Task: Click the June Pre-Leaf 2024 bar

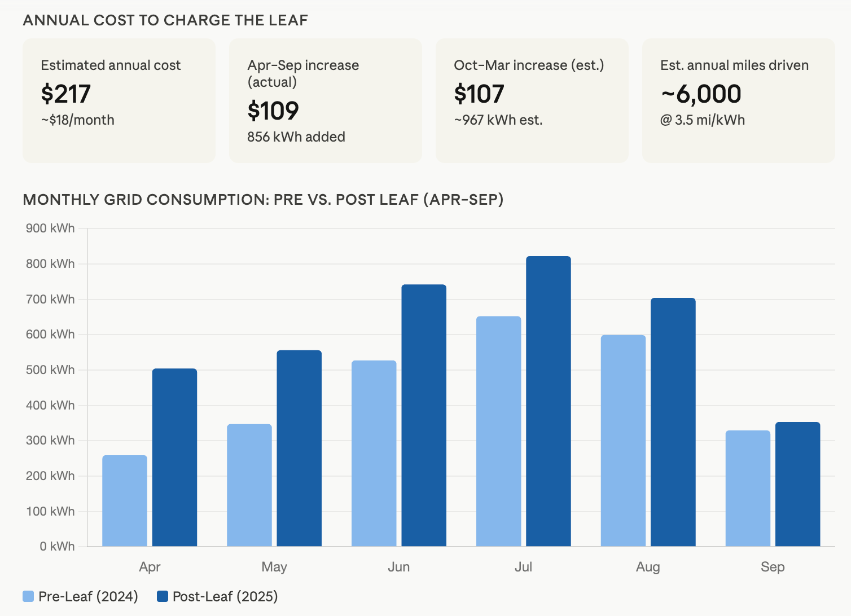Action: tap(374, 453)
